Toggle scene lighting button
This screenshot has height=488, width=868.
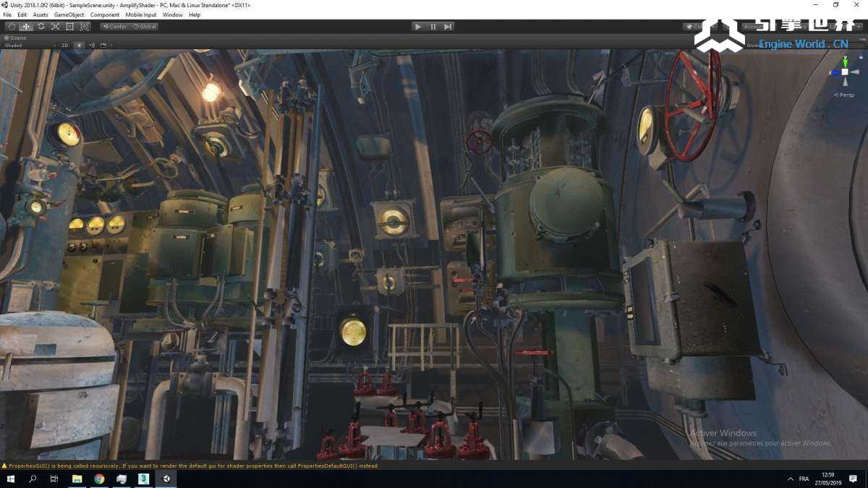(x=80, y=46)
